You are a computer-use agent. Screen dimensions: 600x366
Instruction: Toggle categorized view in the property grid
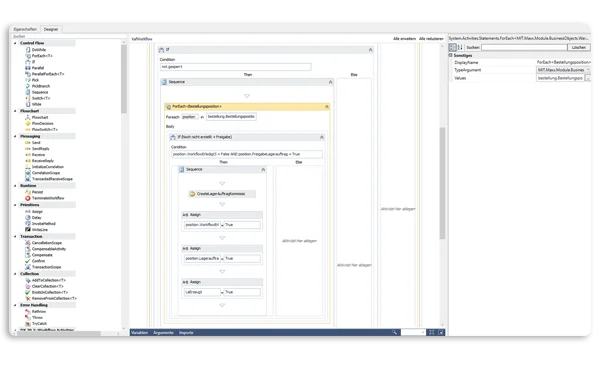coord(453,47)
